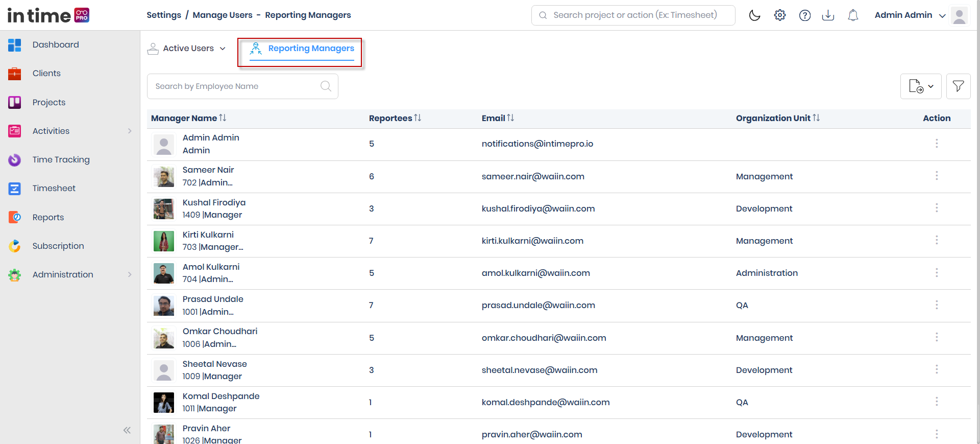Screen dimensions: 980x444
Task: Click the Activities sidebar icon
Action: (x=15, y=131)
